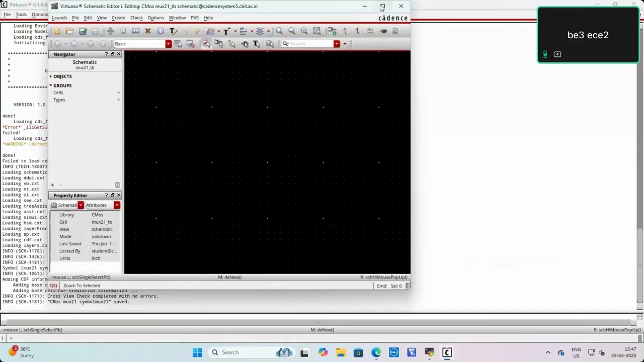Click the Create Instance icon
This screenshot has height=362, width=644.
tap(332, 31)
